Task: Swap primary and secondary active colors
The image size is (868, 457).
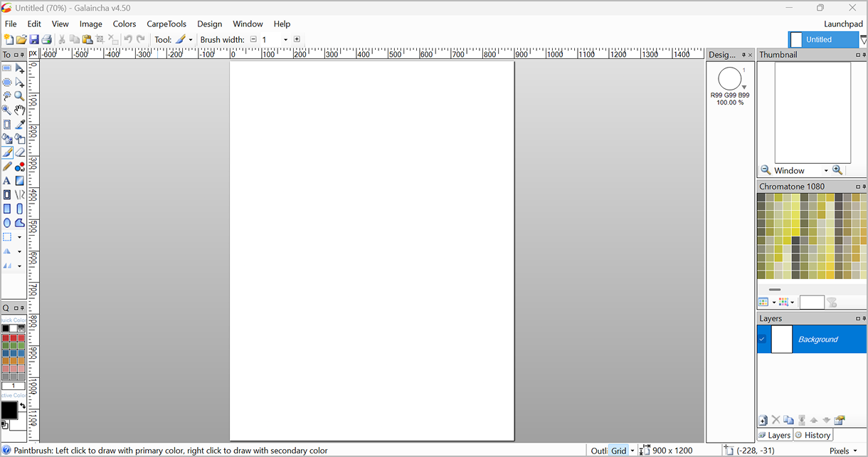Action: click(x=22, y=406)
